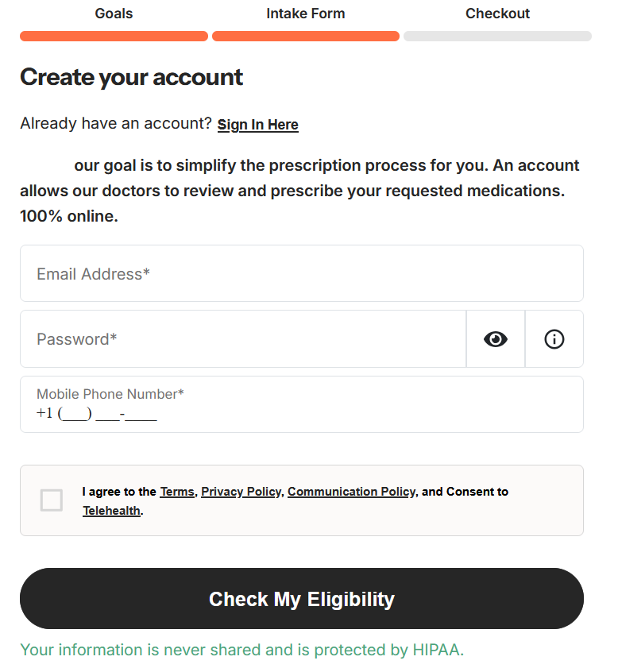
Task: Click the Intake Form progress bar segment
Action: pyautogui.click(x=306, y=36)
